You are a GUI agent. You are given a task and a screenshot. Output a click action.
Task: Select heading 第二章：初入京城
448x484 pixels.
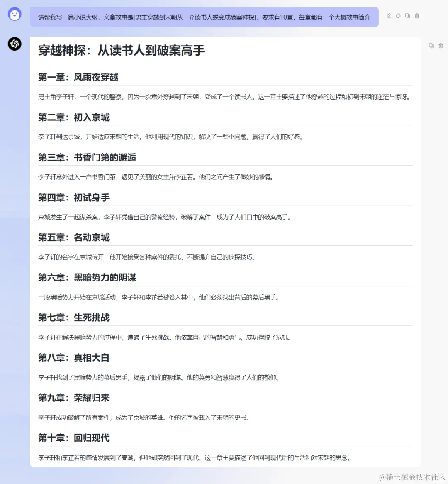pos(73,117)
